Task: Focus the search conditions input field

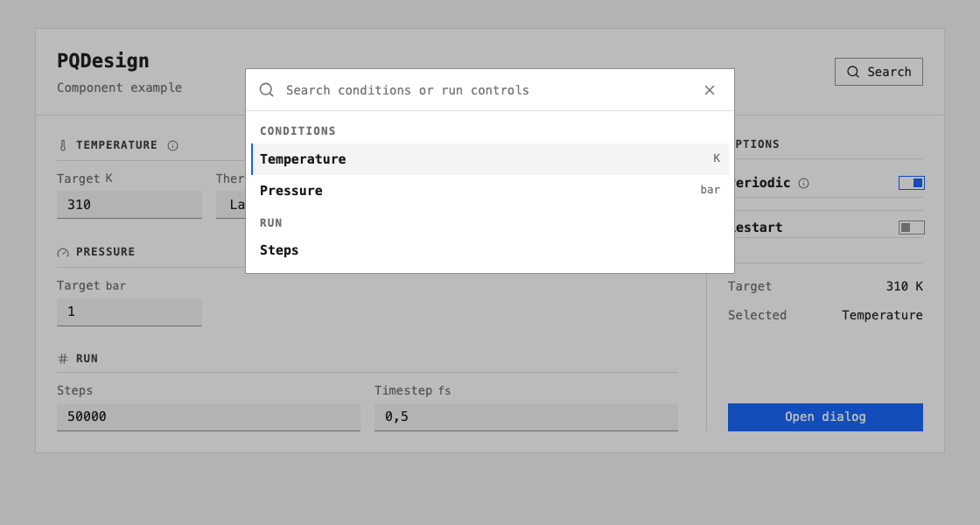Action: (487, 90)
